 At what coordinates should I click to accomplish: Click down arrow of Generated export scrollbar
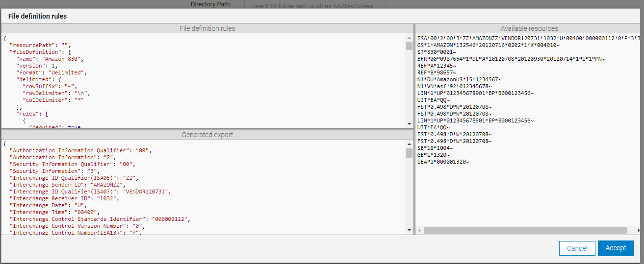(x=409, y=230)
